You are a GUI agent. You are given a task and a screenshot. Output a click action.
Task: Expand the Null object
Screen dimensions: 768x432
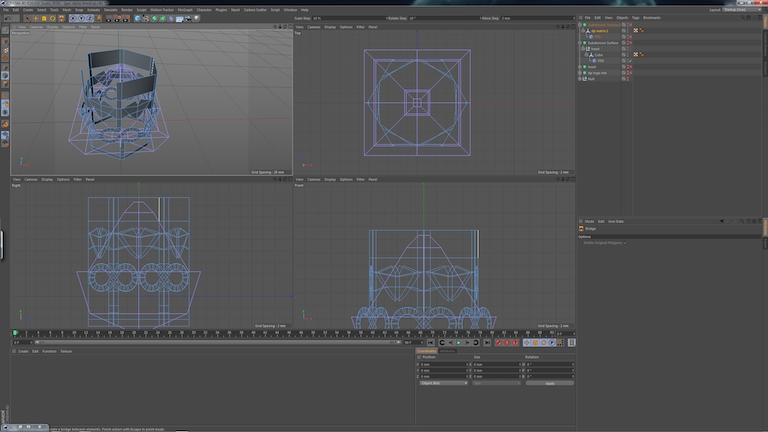[x=579, y=79]
